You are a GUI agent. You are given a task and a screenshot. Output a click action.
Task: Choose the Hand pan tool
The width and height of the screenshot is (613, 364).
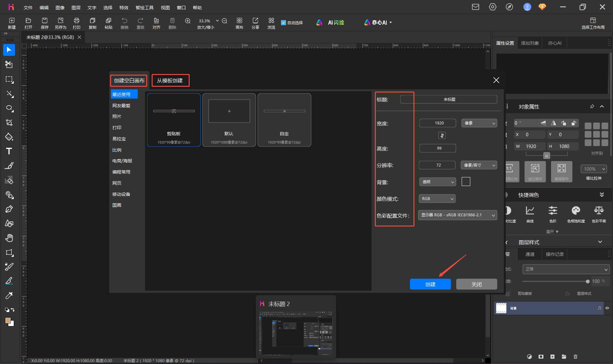[9, 238]
